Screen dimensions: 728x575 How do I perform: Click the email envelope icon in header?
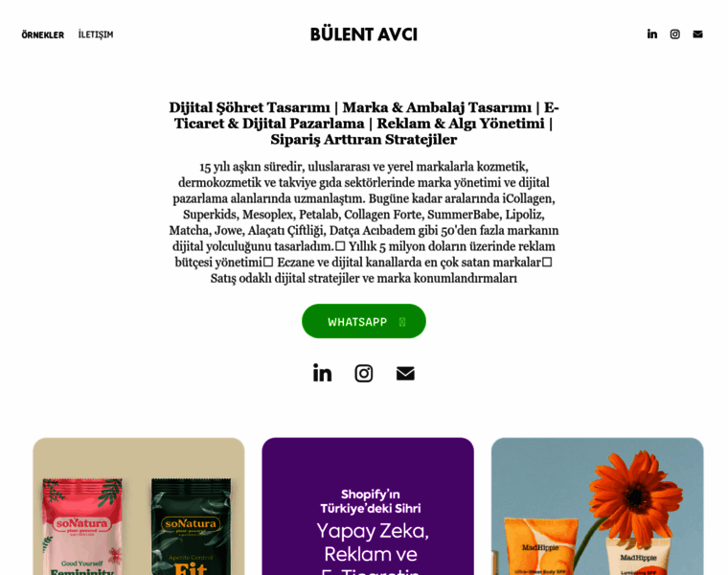[697, 34]
